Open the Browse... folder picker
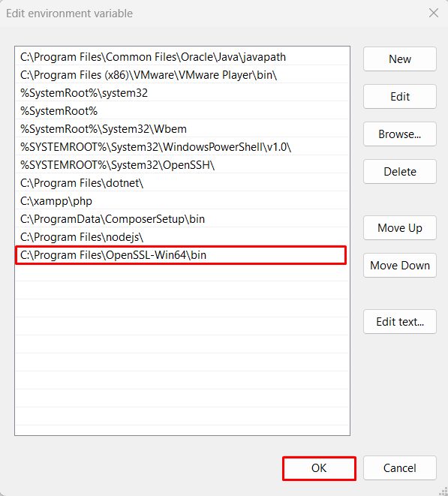The height and width of the screenshot is (496, 448). pyautogui.click(x=400, y=134)
